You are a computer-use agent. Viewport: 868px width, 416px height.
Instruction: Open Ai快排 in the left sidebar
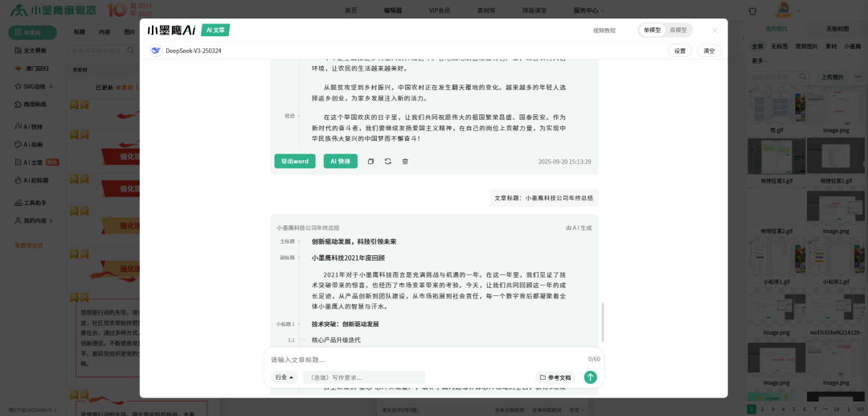[30, 127]
